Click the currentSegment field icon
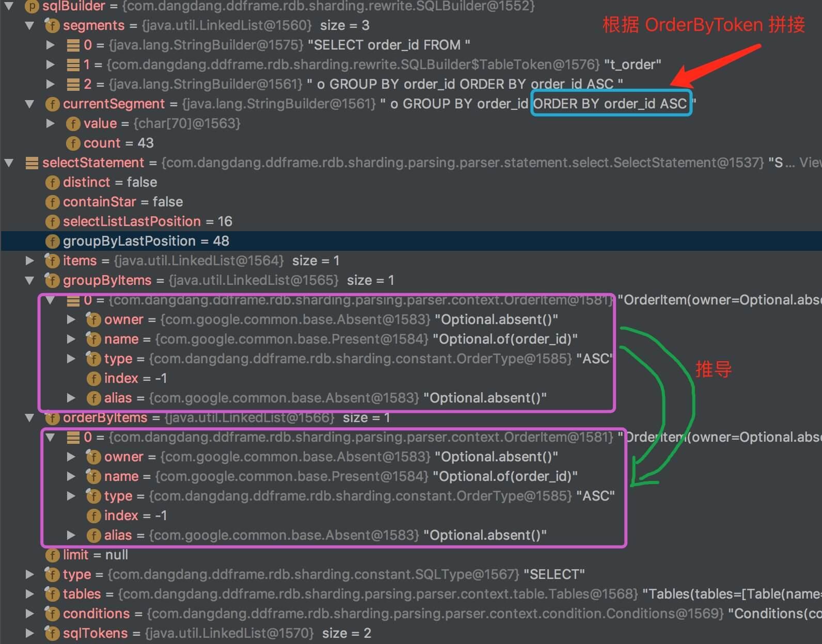The width and height of the screenshot is (822, 644). tap(52, 104)
